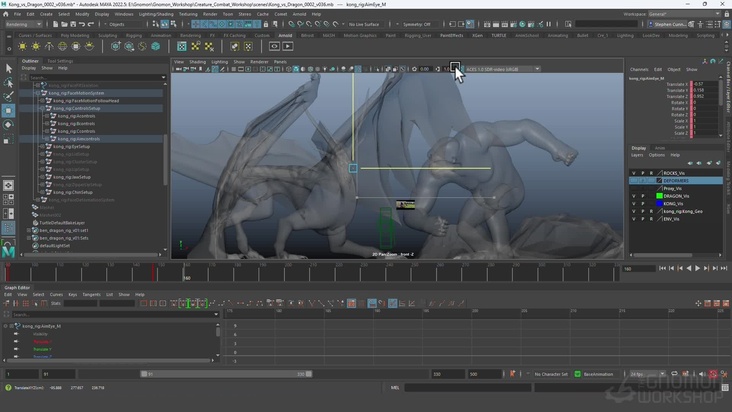The width and height of the screenshot is (732, 412).
Task: Toggle visibility of DRAGON_Vis layer
Action: (x=633, y=196)
